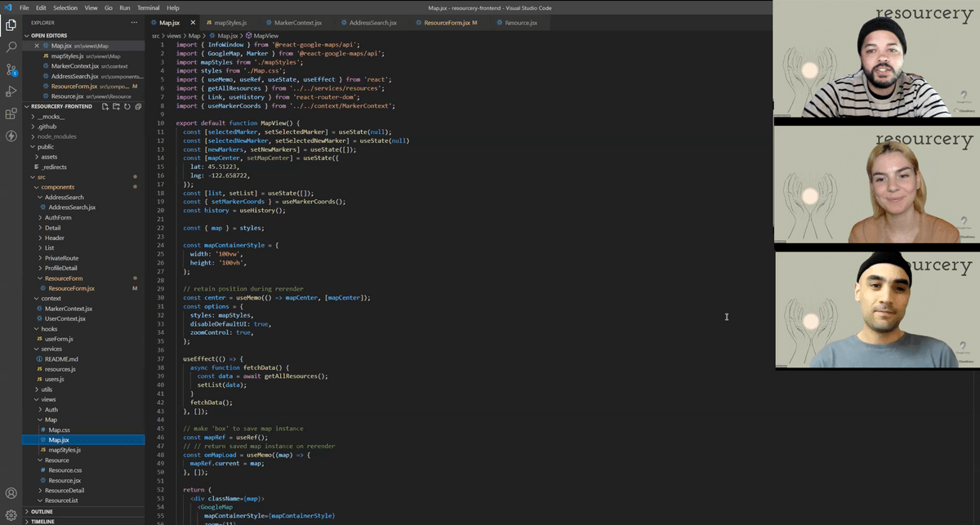Open the Explorer view in activity bar

(x=11, y=25)
